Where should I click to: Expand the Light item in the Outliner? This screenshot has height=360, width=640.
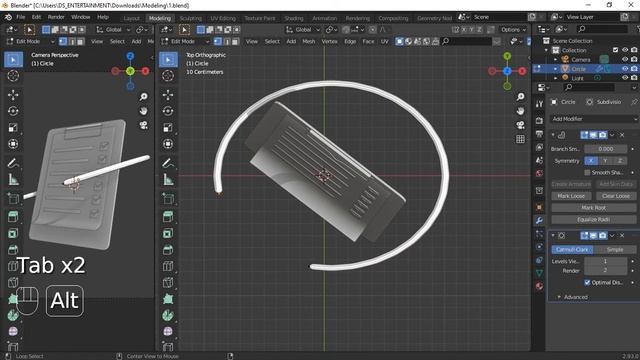556,78
